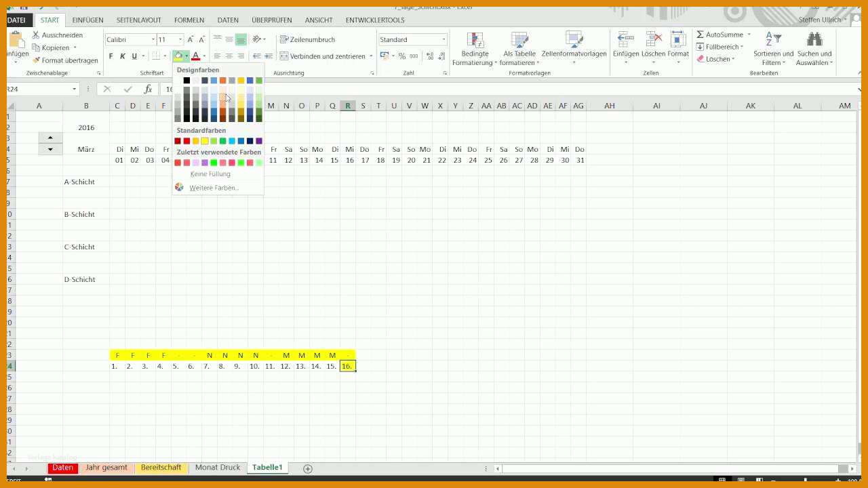Cancel formula entry with X icon
The height and width of the screenshot is (488, 868).
coord(107,89)
